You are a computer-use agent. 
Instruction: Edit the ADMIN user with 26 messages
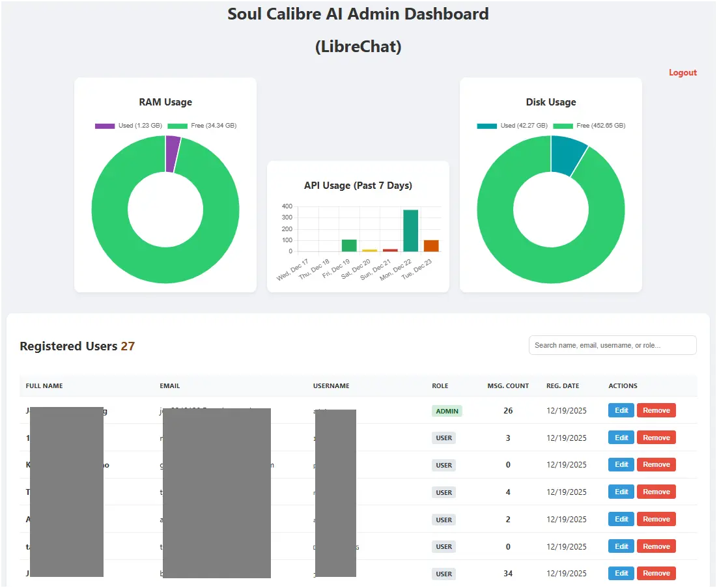[621, 410]
